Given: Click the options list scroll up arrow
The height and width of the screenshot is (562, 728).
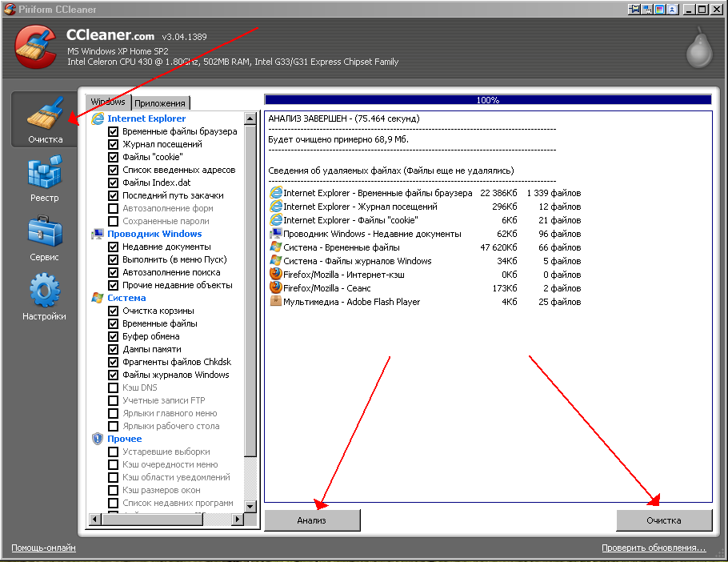Looking at the screenshot, I should coord(250,118).
